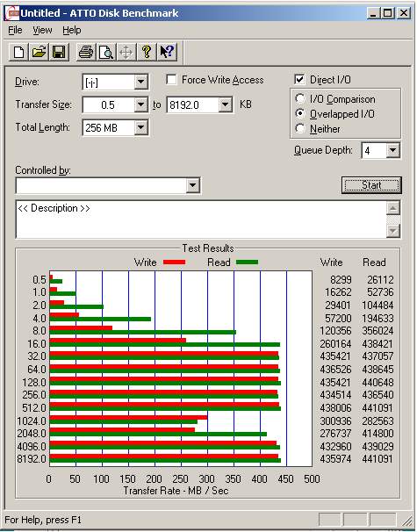Click the read value 282563
Viewport: 417px width, 532px height.
[377, 421]
